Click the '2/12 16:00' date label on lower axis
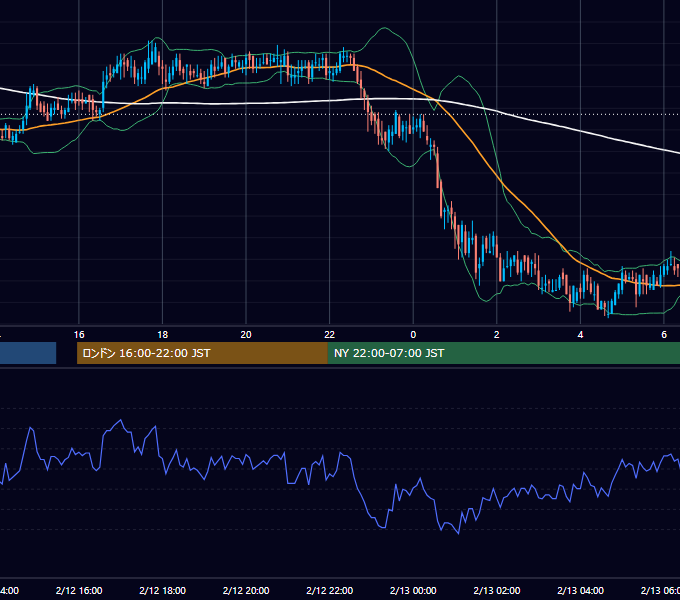This screenshot has height=600, width=680. [79, 590]
